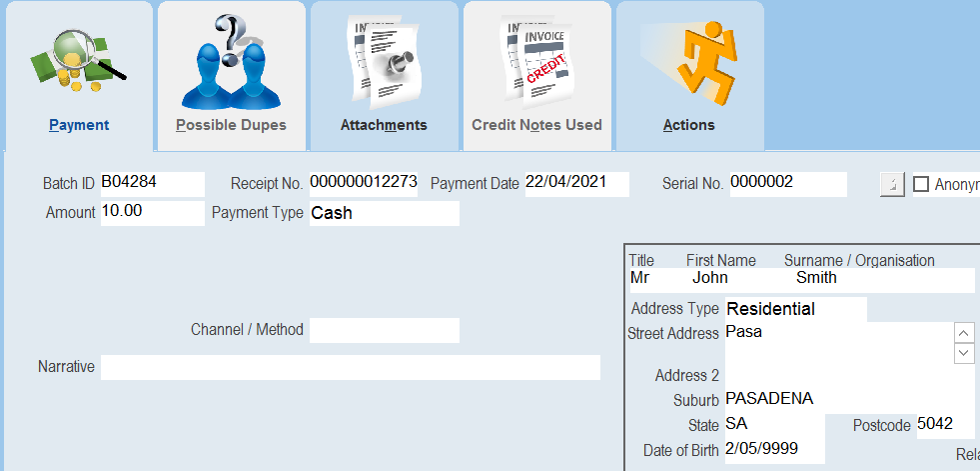
Task: Click the Payment Date field
Action: tap(576, 185)
